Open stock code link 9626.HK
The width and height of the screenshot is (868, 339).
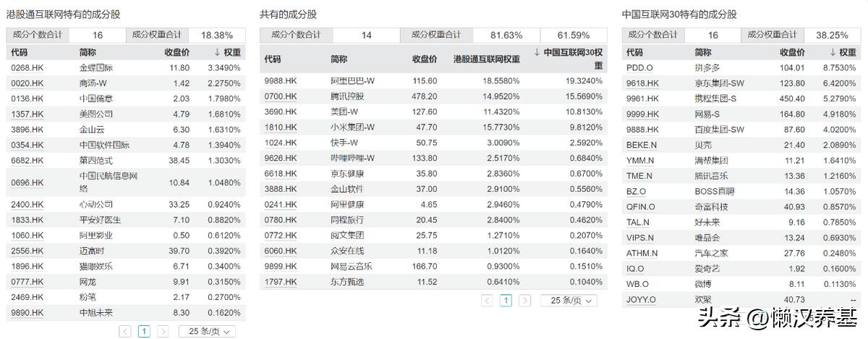click(281, 158)
